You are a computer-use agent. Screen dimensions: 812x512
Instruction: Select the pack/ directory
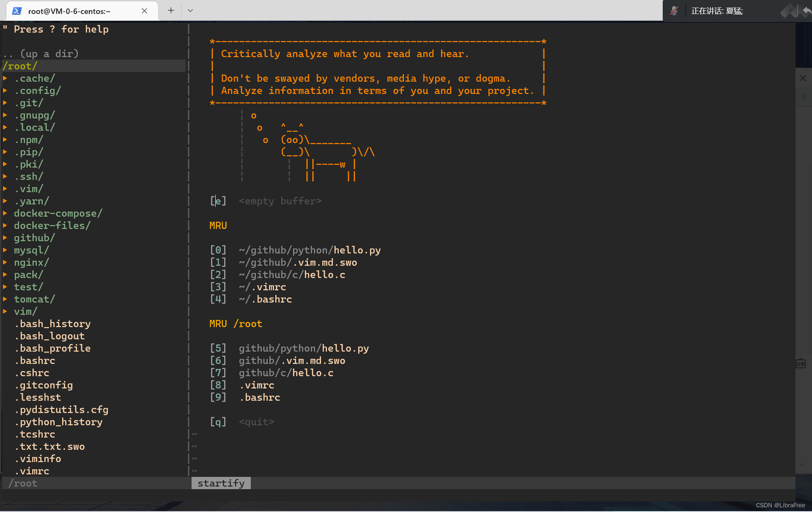(29, 275)
